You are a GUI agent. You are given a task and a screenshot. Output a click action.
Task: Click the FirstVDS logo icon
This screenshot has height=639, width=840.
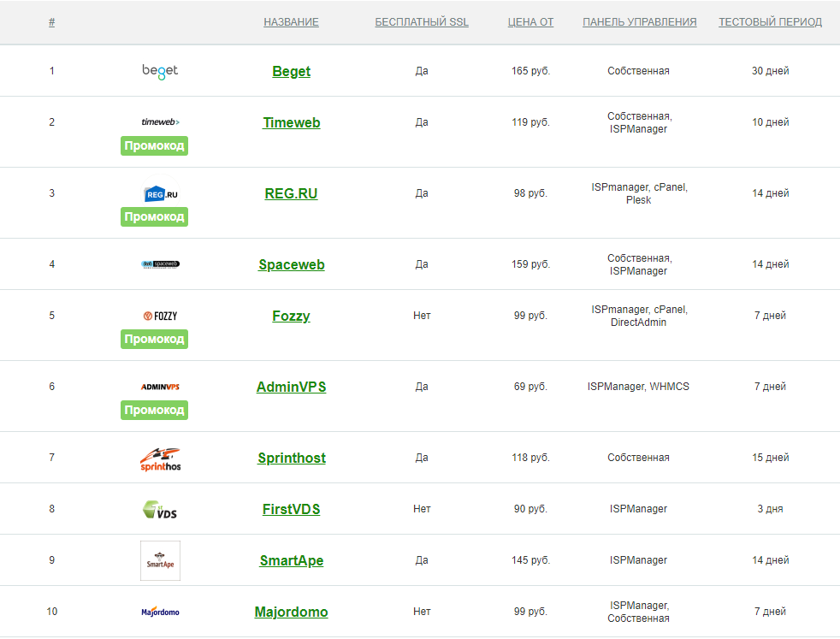(x=160, y=509)
